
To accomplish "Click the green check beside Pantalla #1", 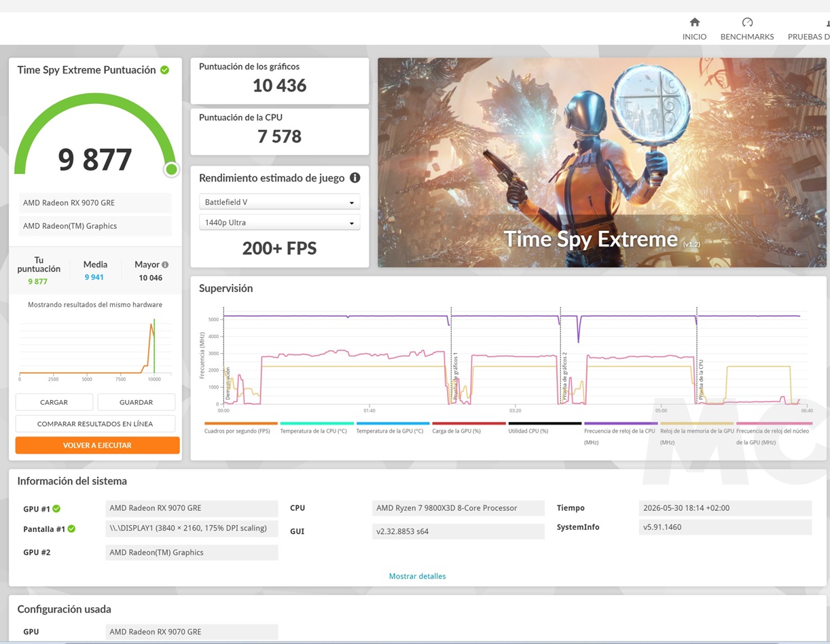I will pyautogui.click(x=71, y=529).
